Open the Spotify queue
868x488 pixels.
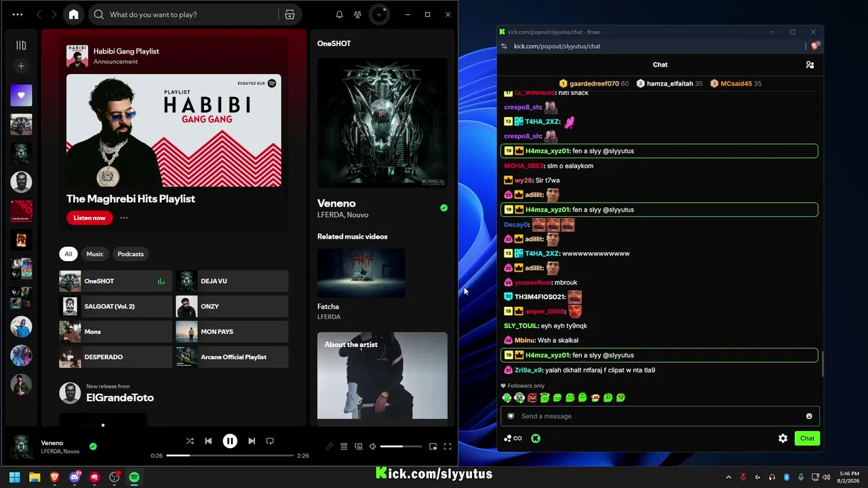coord(344,447)
